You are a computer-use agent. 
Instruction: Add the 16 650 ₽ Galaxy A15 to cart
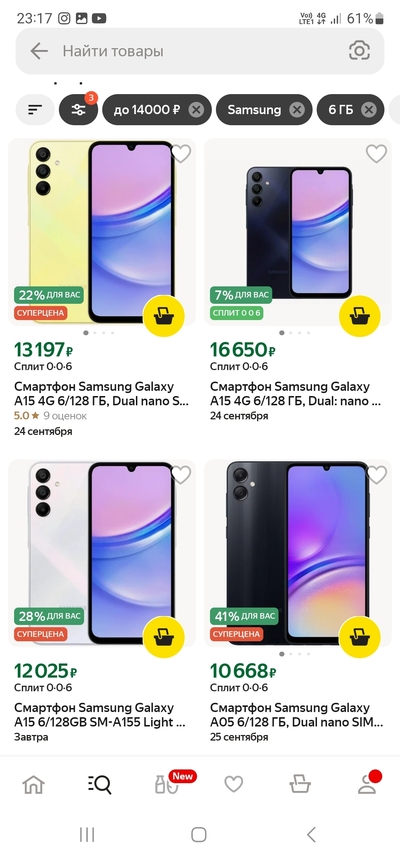(360, 316)
